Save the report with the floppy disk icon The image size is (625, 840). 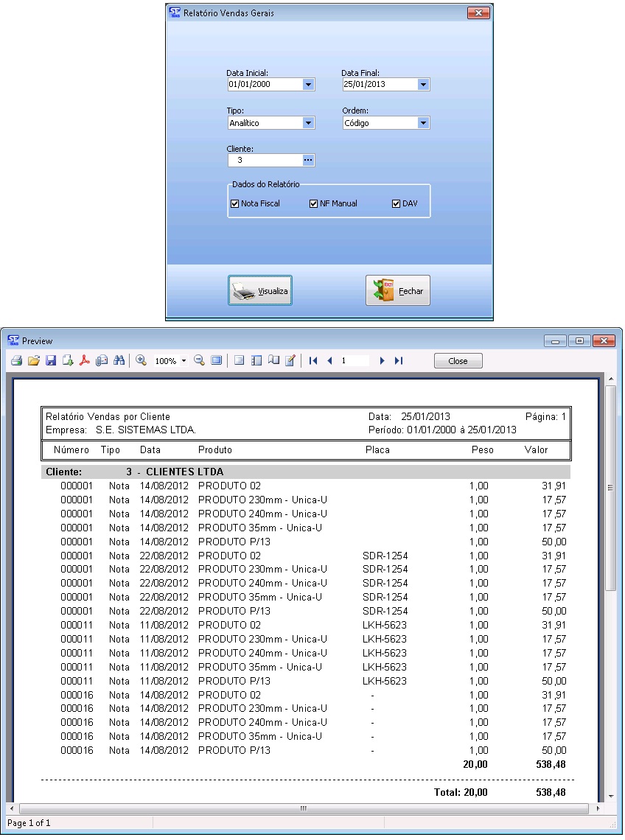[x=51, y=361]
